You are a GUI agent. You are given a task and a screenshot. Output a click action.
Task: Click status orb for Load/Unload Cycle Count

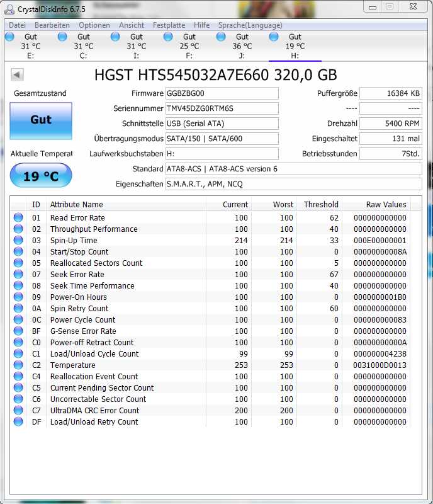[x=18, y=353]
